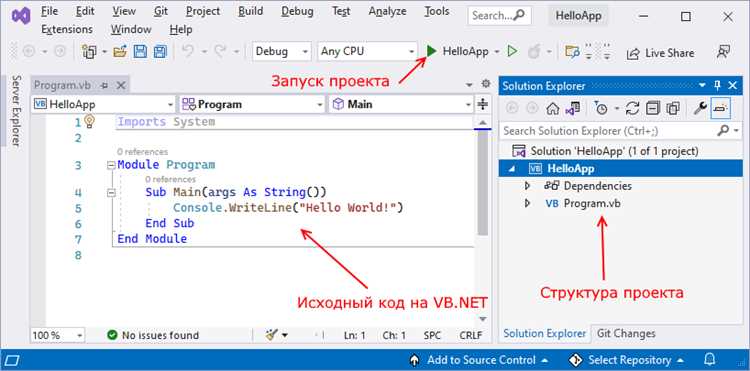Open a file with the folder icon
The width and height of the screenshot is (750, 371).
click(x=120, y=52)
